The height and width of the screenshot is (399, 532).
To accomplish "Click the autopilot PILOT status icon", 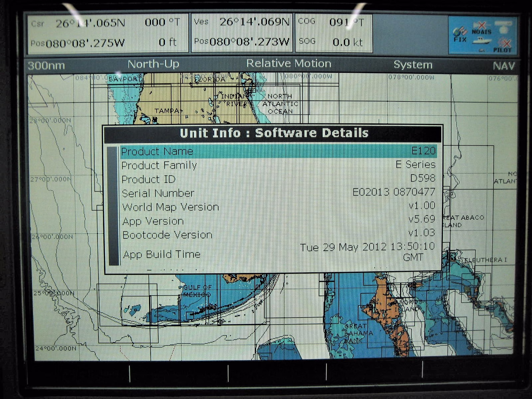I will pyautogui.click(x=503, y=46).
